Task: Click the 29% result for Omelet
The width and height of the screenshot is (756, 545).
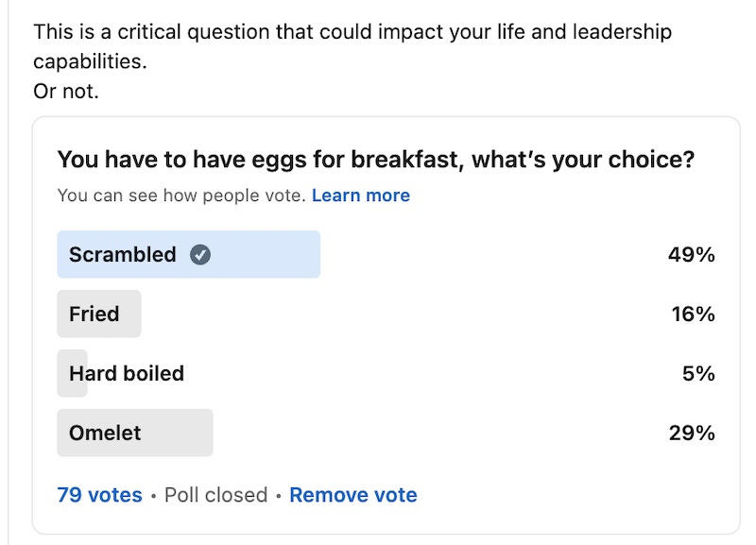Action: (692, 433)
